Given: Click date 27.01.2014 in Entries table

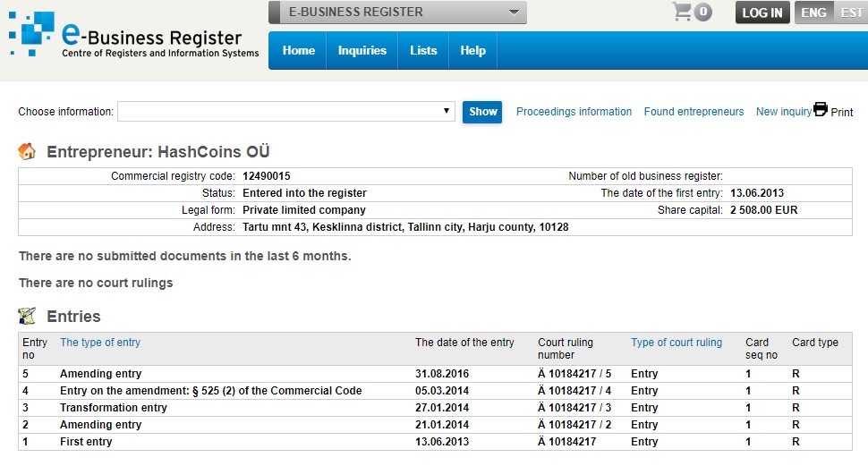Looking at the screenshot, I should click(x=442, y=407).
